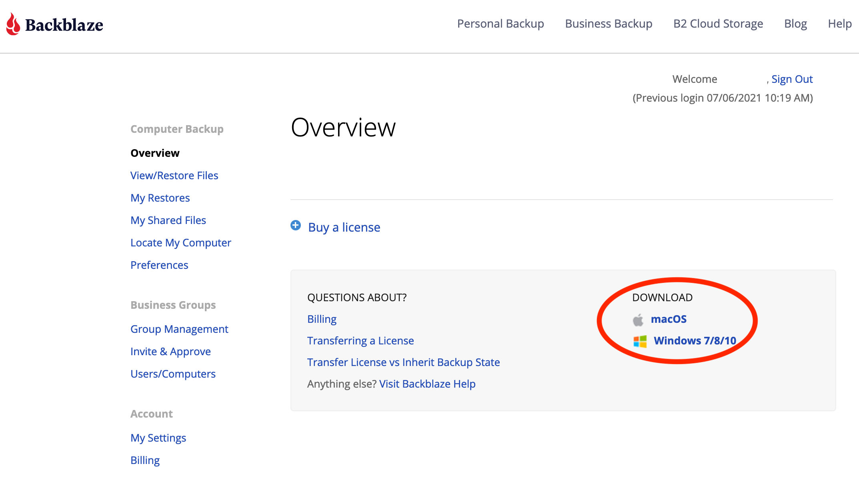The image size is (859, 504).
Task: Go to B2 Cloud Storage page
Action: pyautogui.click(x=718, y=24)
